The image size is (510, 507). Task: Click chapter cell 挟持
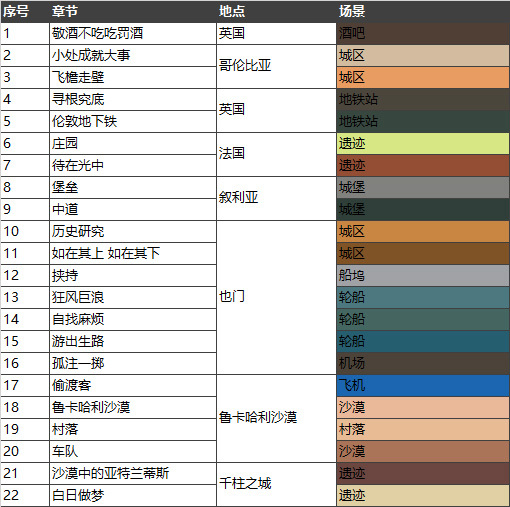[133, 275]
